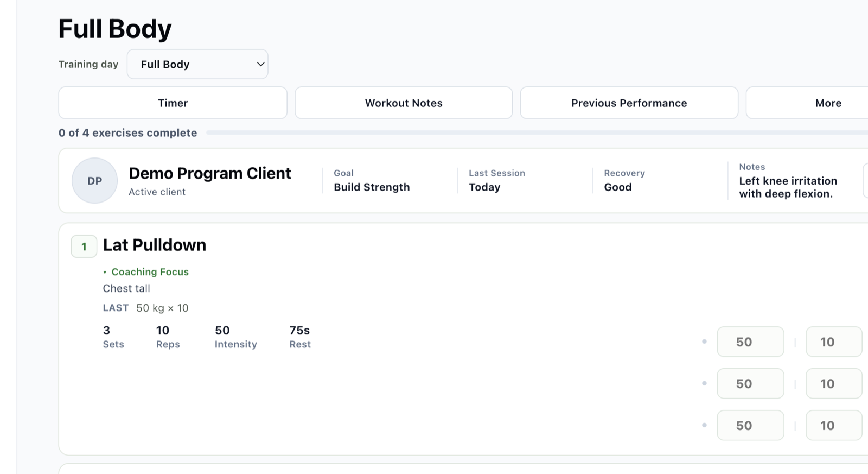868x474 pixels.
Task: Open the Timer panel
Action: tap(173, 103)
